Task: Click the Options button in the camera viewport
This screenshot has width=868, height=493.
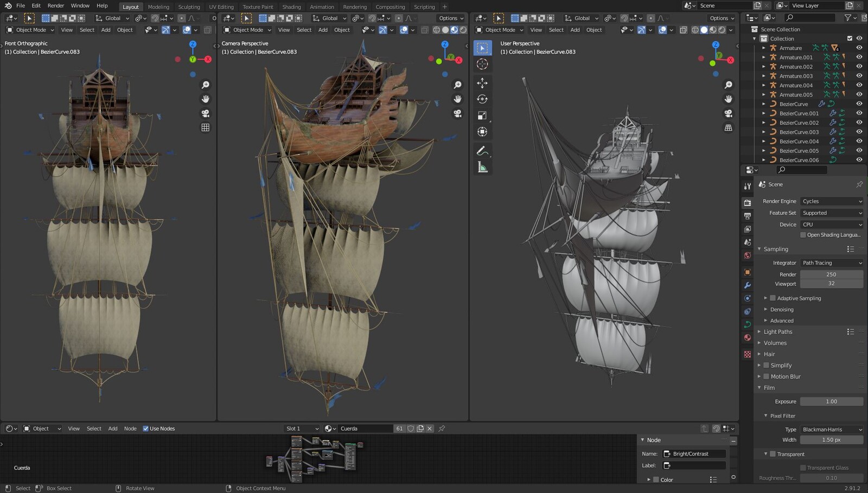Action: coord(451,18)
